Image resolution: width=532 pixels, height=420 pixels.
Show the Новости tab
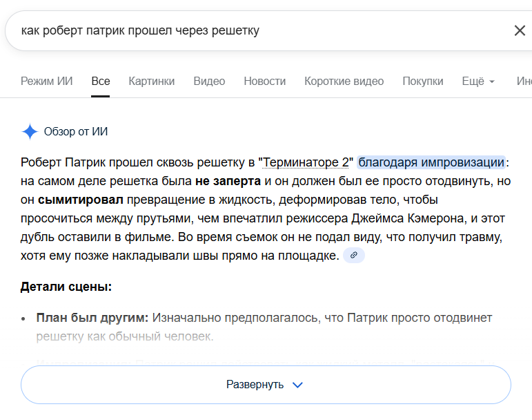point(264,82)
